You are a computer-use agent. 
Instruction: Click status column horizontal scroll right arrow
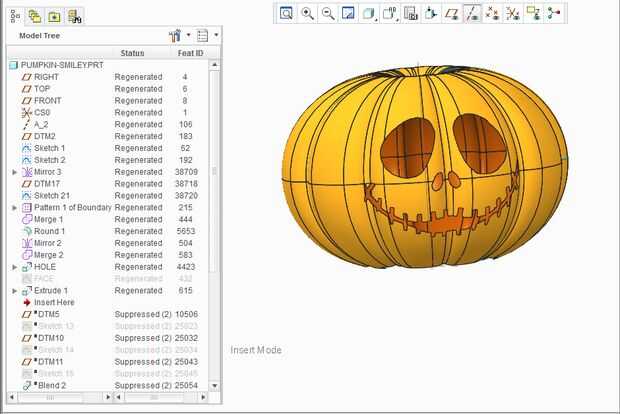pyautogui.click(x=203, y=397)
